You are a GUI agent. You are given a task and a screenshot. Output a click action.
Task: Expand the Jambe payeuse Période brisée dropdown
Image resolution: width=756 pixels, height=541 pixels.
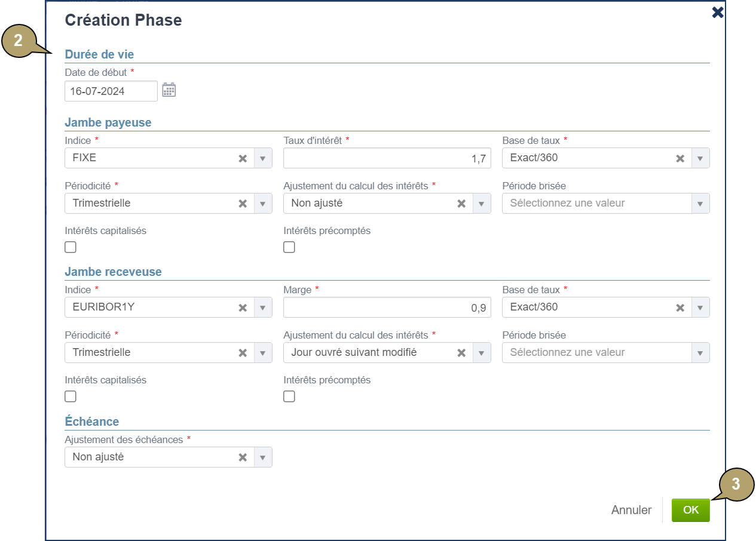[x=700, y=203]
